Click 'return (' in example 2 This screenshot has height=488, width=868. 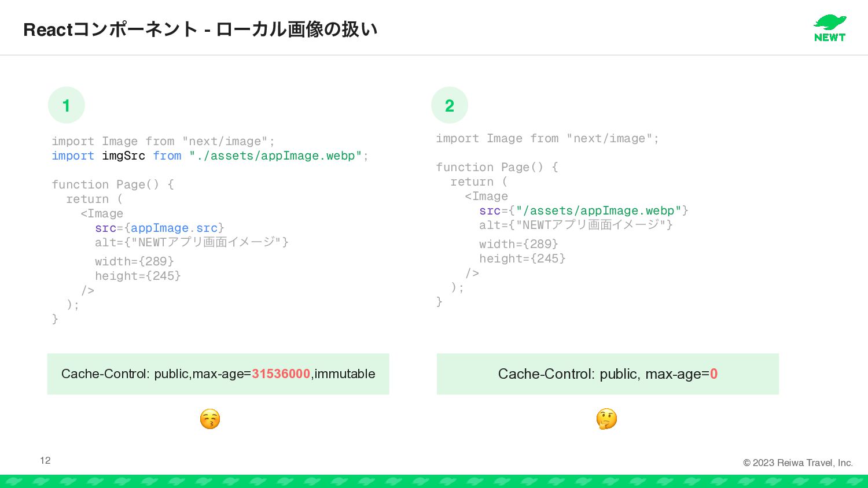(x=479, y=182)
